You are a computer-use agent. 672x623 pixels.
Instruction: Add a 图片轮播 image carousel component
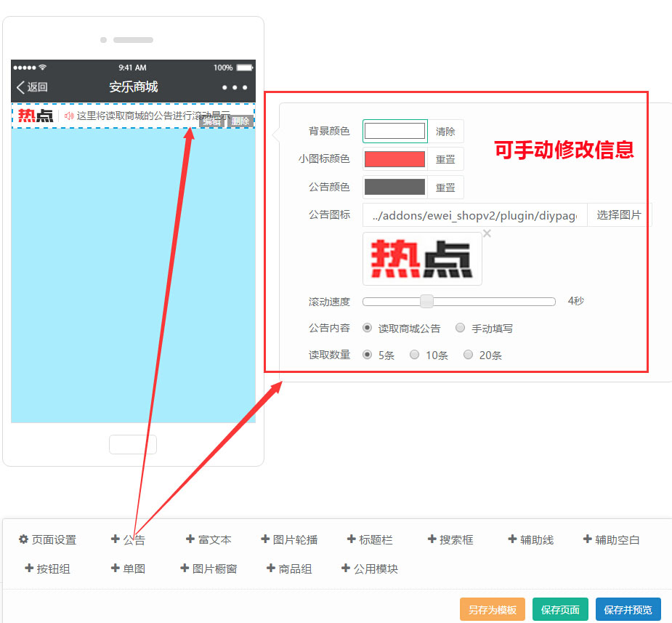tap(289, 539)
